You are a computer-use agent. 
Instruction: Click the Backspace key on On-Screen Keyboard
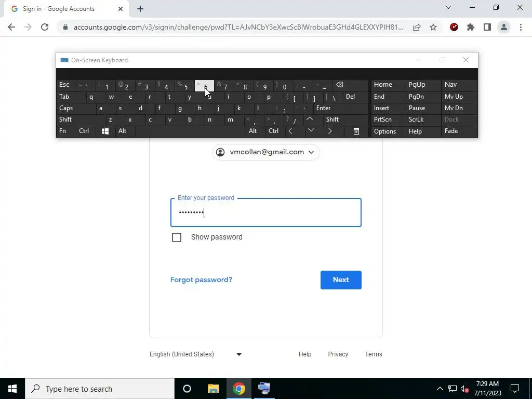point(351,86)
